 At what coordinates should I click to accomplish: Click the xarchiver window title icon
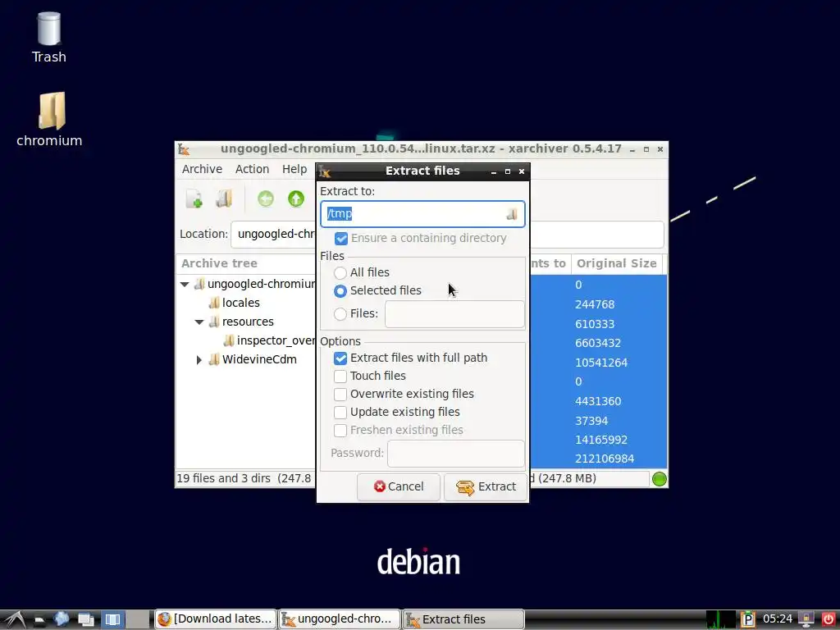click(x=184, y=149)
